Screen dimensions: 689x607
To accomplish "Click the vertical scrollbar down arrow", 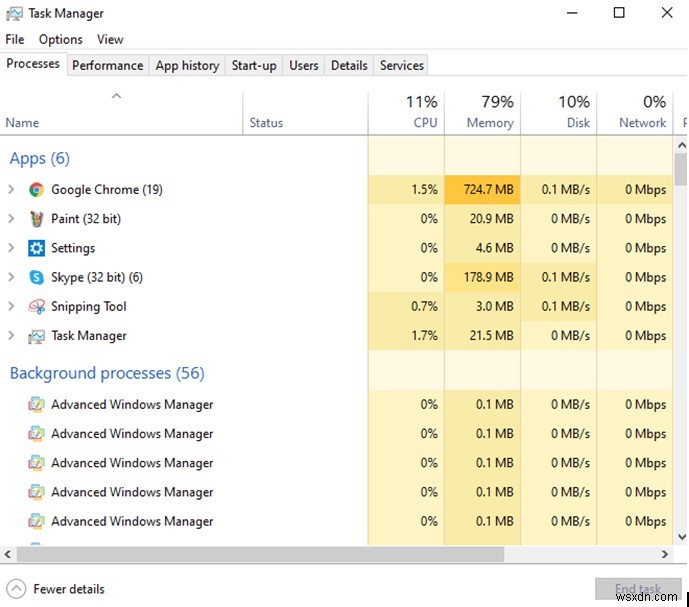I will 682,537.
